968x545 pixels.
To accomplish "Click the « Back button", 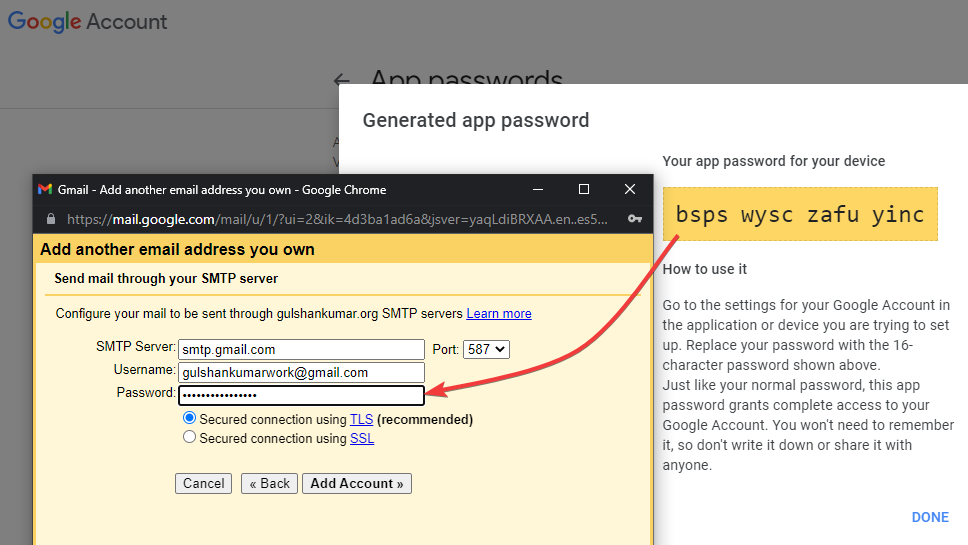I will (269, 483).
